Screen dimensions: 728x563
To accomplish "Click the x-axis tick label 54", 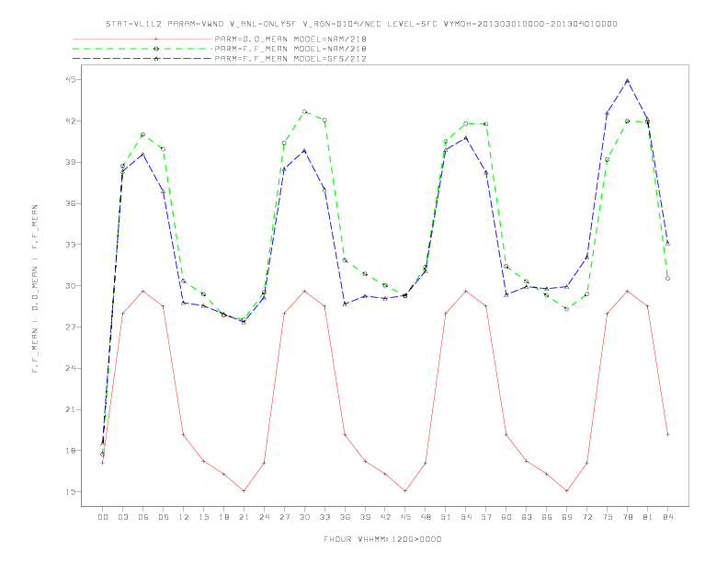I will (466, 517).
